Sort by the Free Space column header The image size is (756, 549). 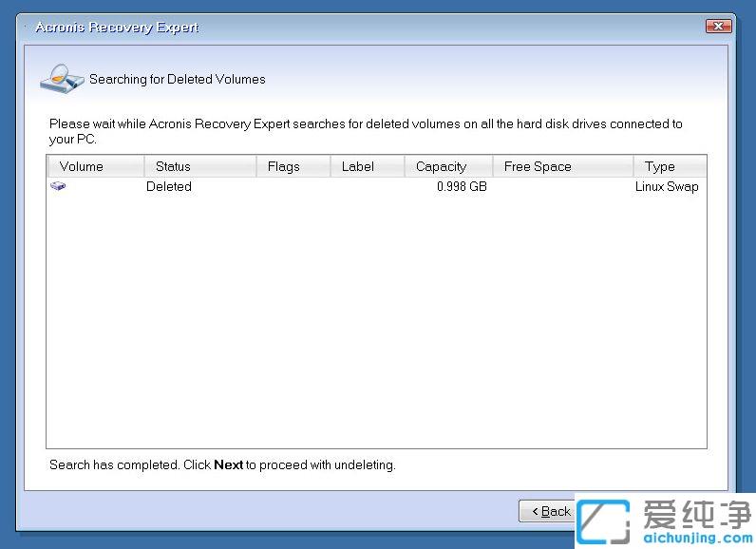pyautogui.click(x=563, y=166)
